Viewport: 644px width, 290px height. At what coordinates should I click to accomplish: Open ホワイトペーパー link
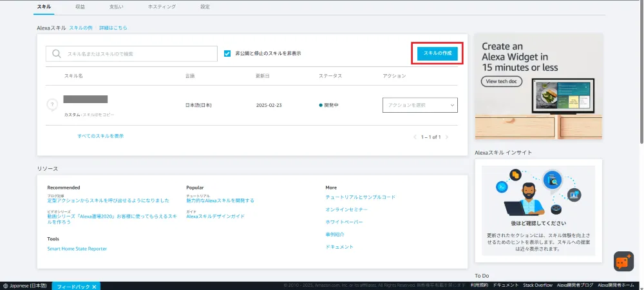click(344, 222)
